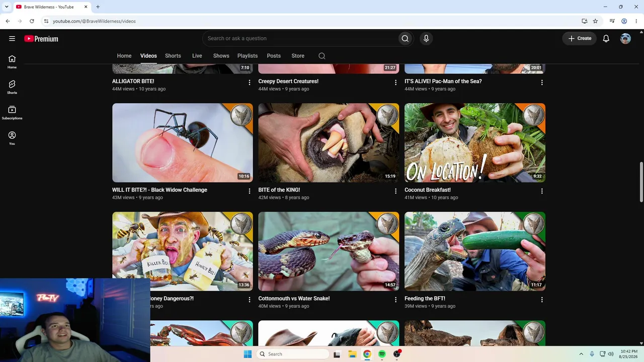Open options for Creepy Desert Creatures! video

[395, 82]
